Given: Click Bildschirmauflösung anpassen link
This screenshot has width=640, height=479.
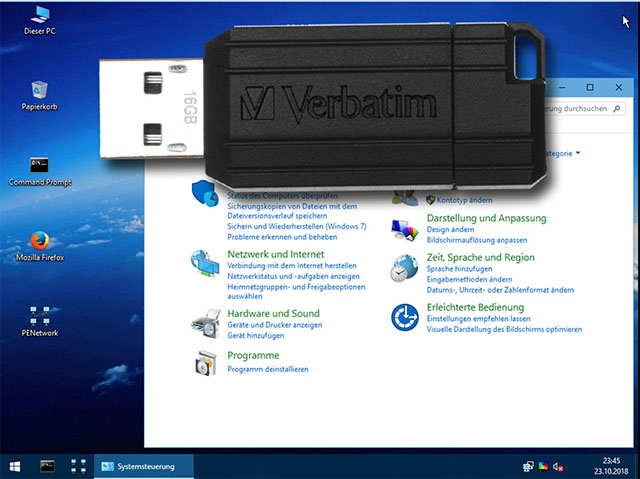Looking at the screenshot, I should click(x=477, y=240).
